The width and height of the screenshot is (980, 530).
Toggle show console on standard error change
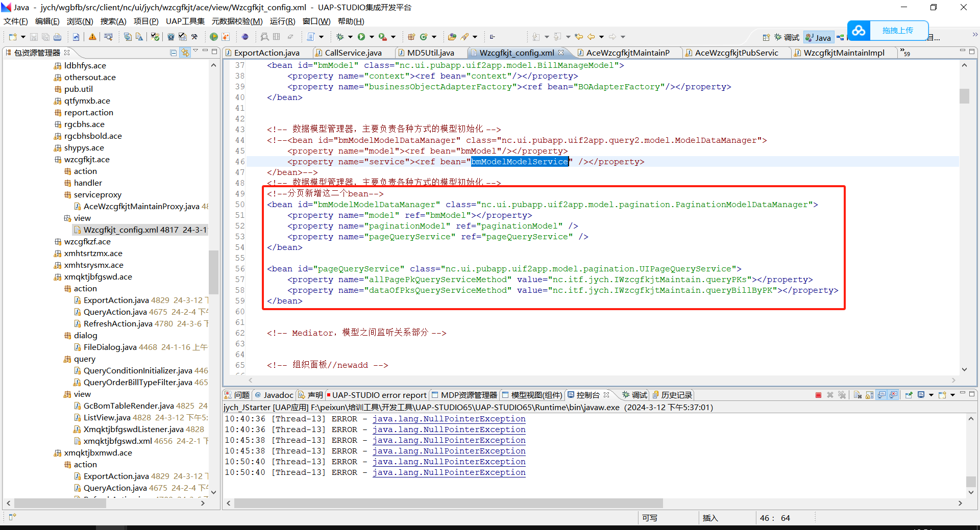[x=893, y=395]
